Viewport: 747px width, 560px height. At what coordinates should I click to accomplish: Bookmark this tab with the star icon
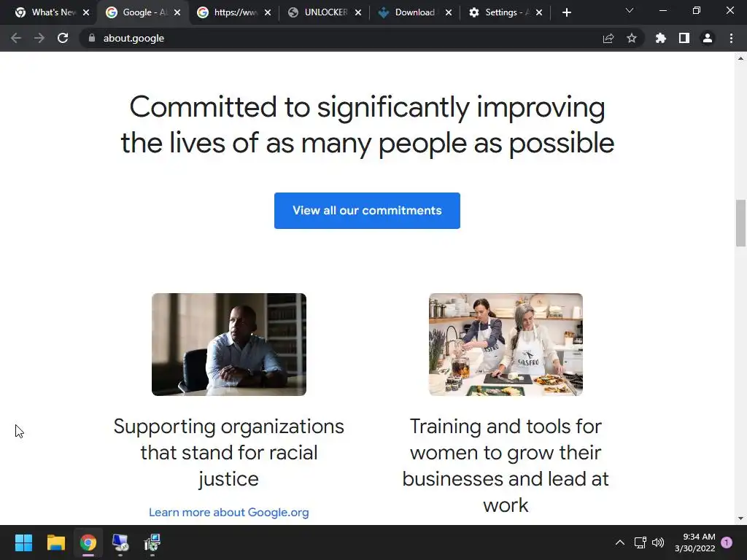pos(632,38)
